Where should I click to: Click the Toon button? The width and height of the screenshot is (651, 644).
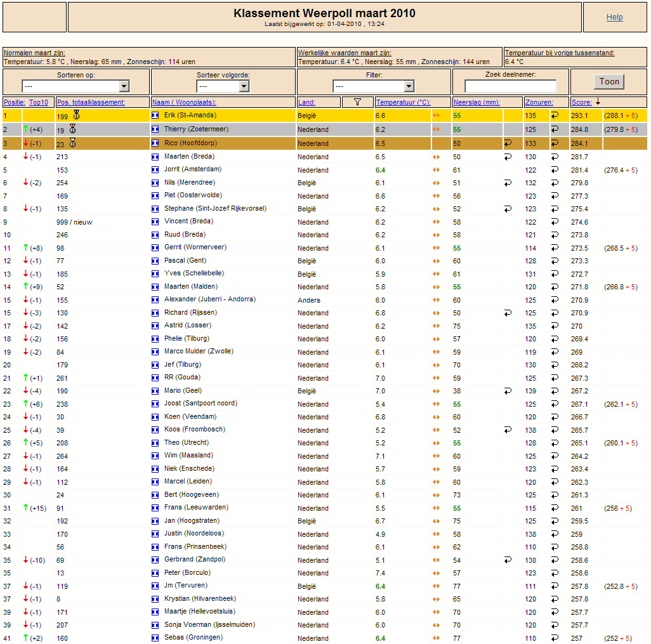[609, 82]
